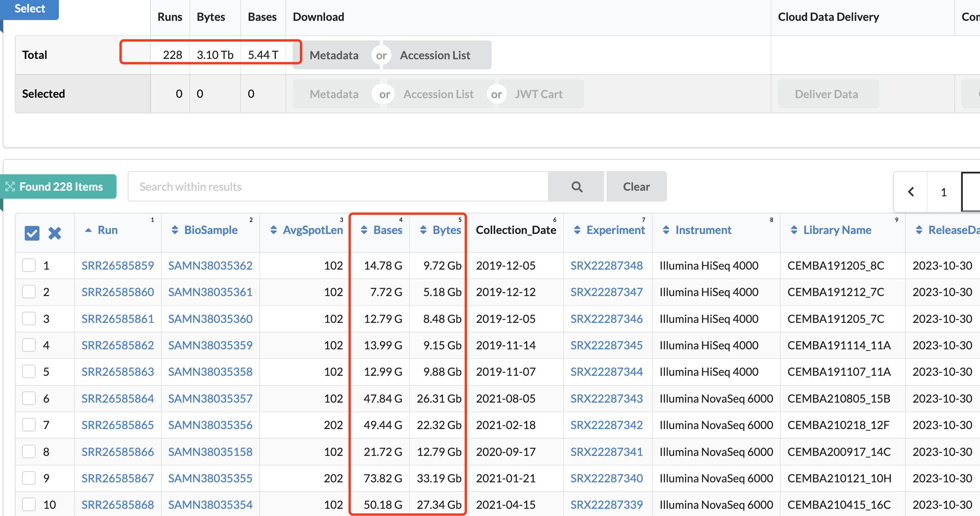
Task: Click the blue X deselect-all icon
Action: pos(55,233)
